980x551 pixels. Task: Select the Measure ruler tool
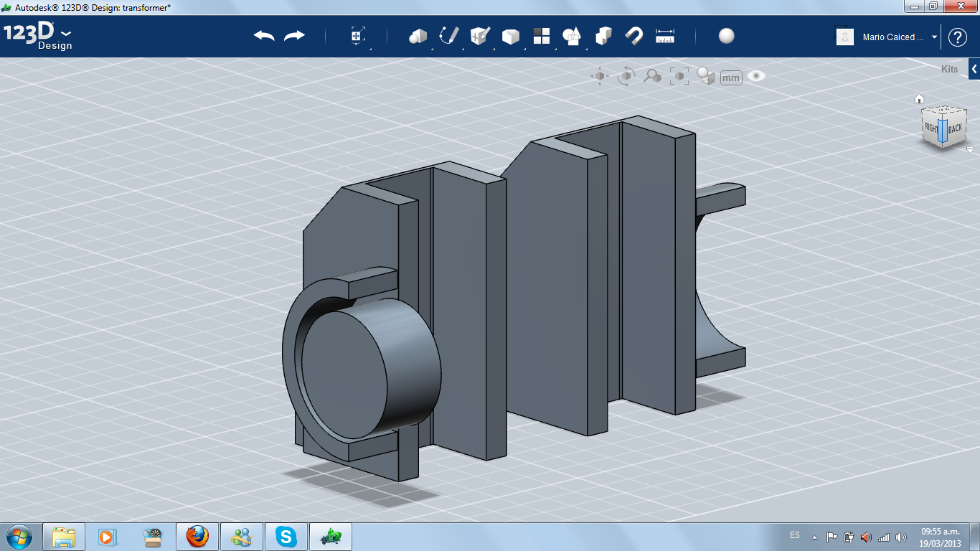(665, 36)
